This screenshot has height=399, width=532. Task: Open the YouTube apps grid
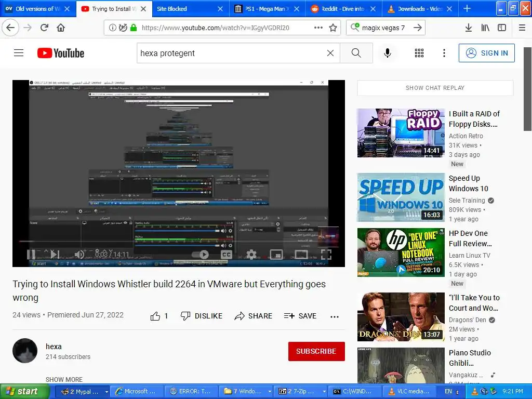(419, 53)
